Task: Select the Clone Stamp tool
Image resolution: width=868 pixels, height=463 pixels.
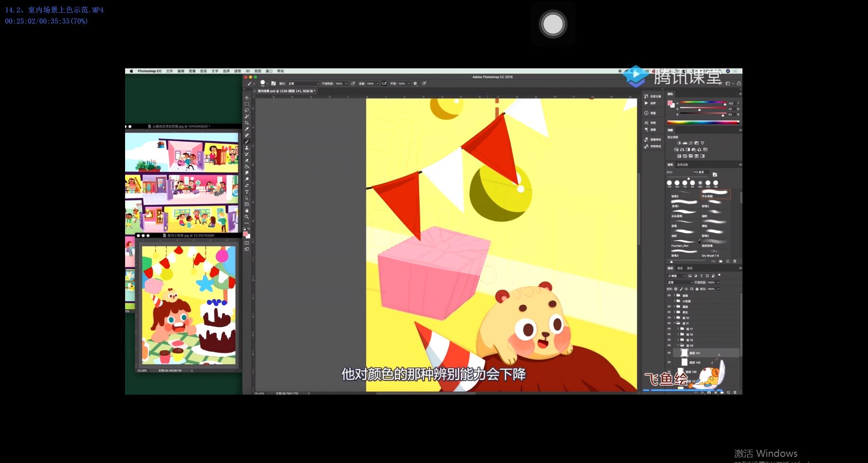Action: 246,148
